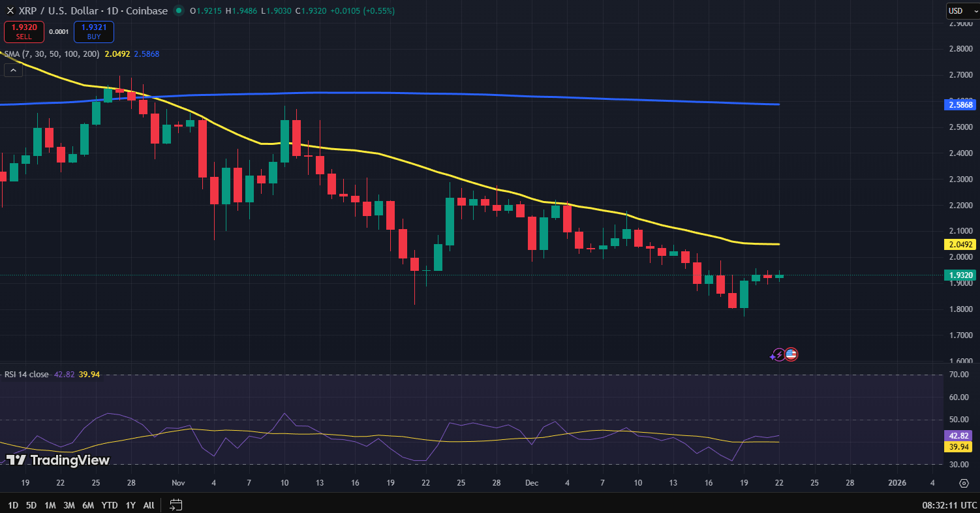Screen dimensions: 980x513
Task: Click the BUY 1.9321 button
Action: coord(94,31)
